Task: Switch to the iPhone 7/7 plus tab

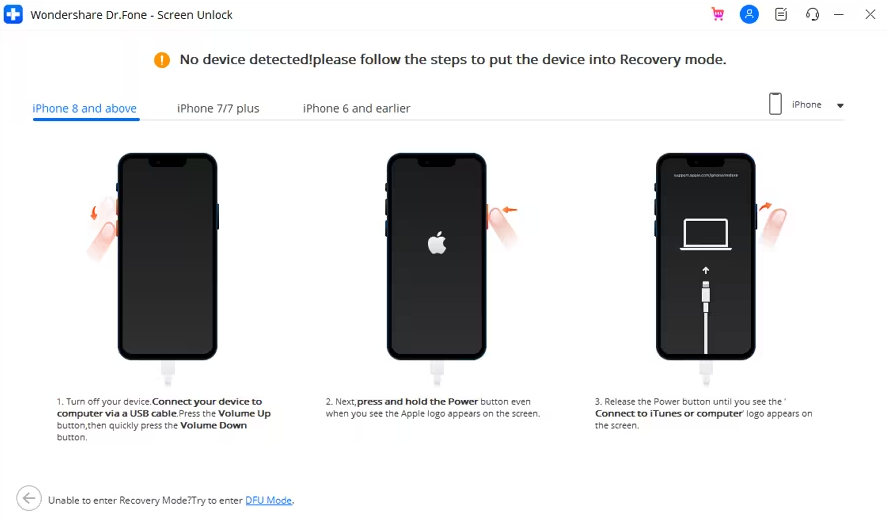Action: [218, 108]
